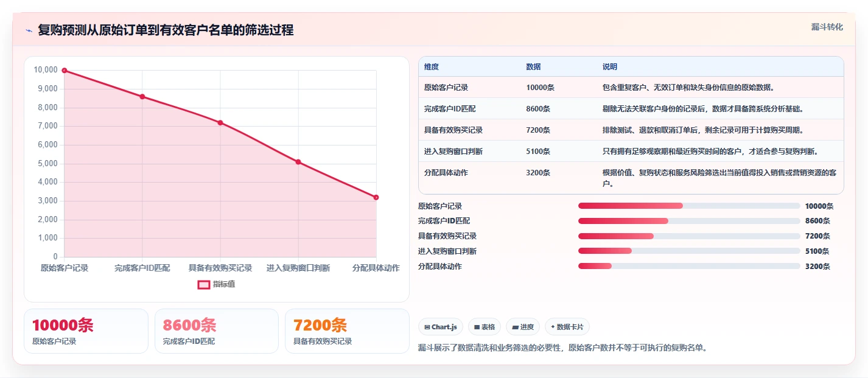Image resolution: width=868 pixels, height=378 pixels.
Task: Click the 具备有效购买记录 progress bar
Action: coord(689,236)
